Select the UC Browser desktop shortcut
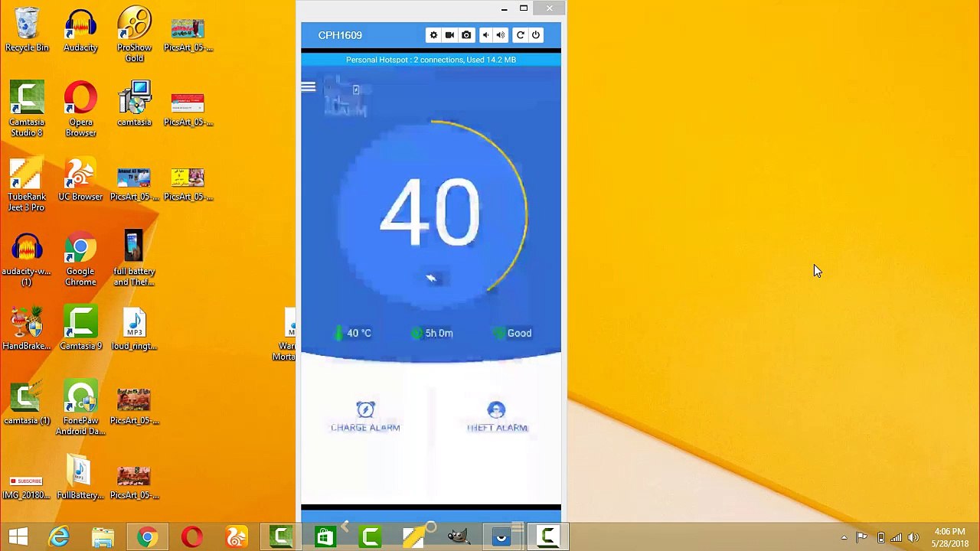Image resolution: width=980 pixels, height=551 pixels. [x=80, y=180]
